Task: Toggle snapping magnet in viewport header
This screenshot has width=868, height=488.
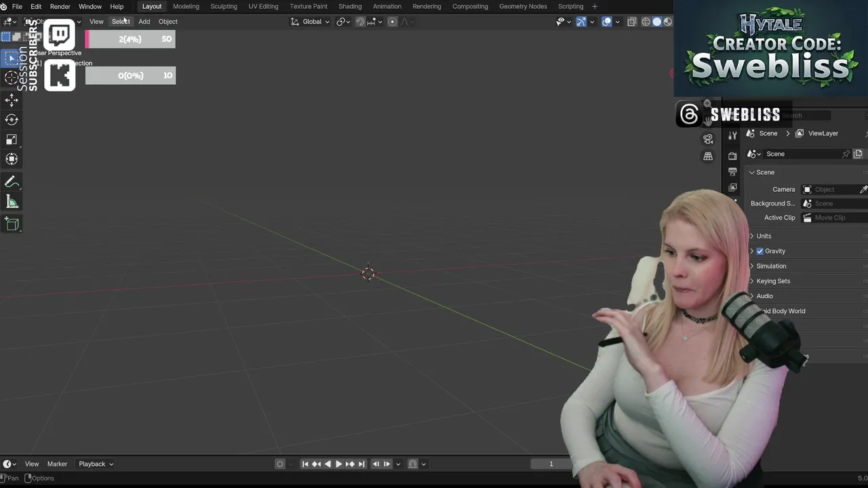Action: click(x=360, y=22)
